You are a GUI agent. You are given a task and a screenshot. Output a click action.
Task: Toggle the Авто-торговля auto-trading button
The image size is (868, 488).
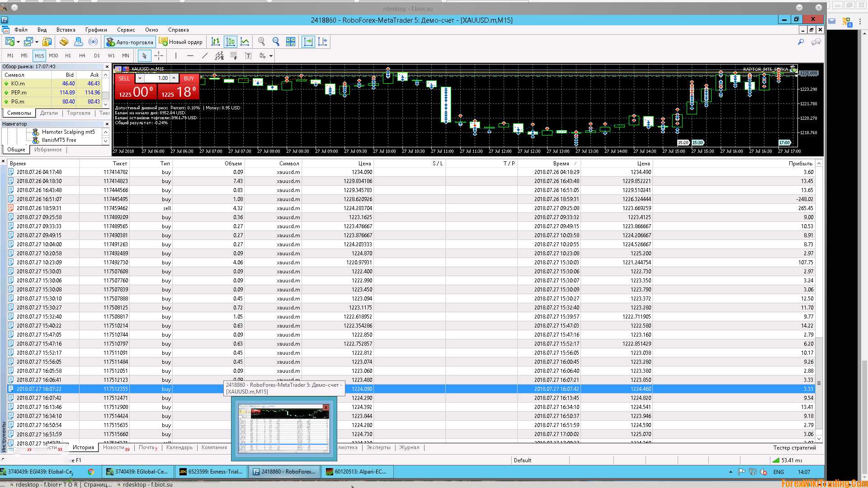pyautogui.click(x=130, y=42)
